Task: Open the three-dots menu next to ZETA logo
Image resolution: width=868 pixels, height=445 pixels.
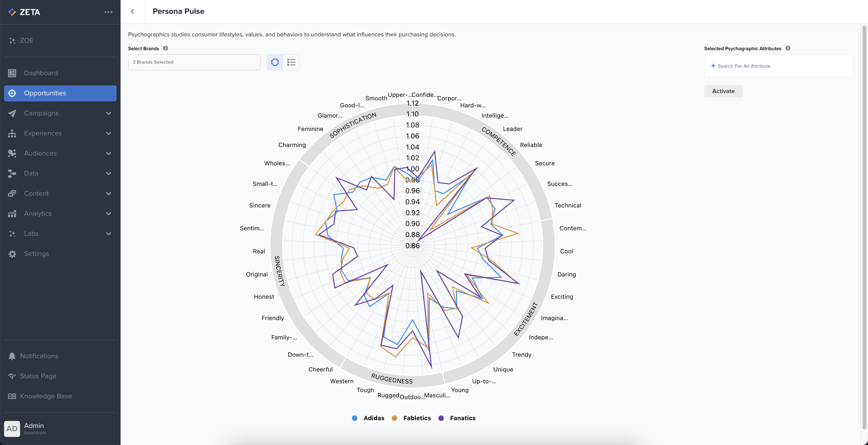Action: (x=108, y=12)
